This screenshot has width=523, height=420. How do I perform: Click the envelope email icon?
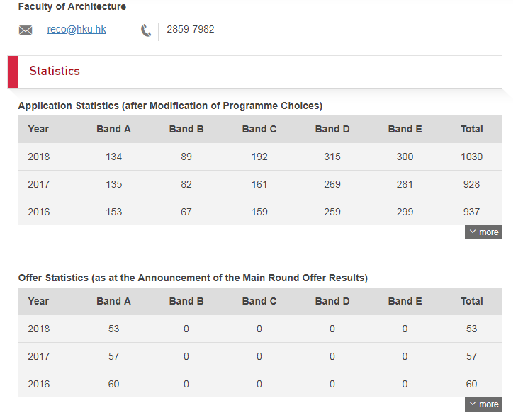tap(26, 30)
